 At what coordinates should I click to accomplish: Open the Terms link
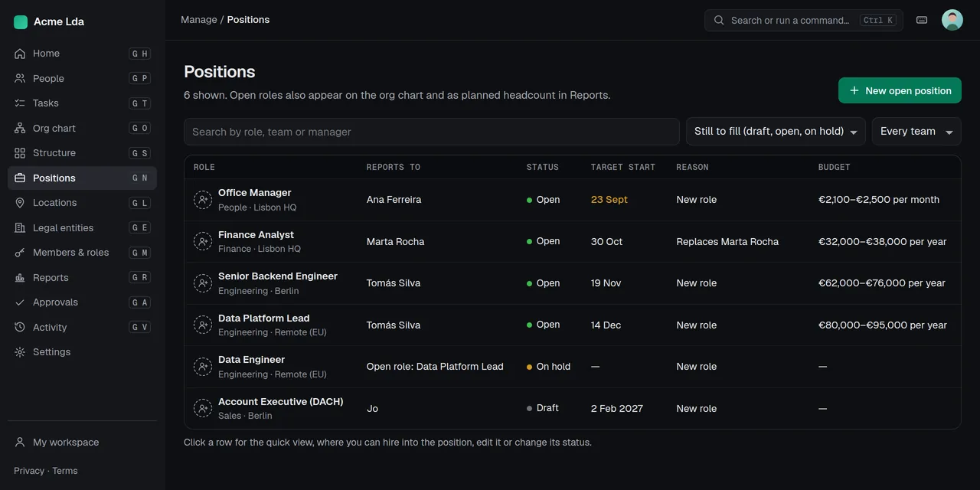[x=65, y=471]
